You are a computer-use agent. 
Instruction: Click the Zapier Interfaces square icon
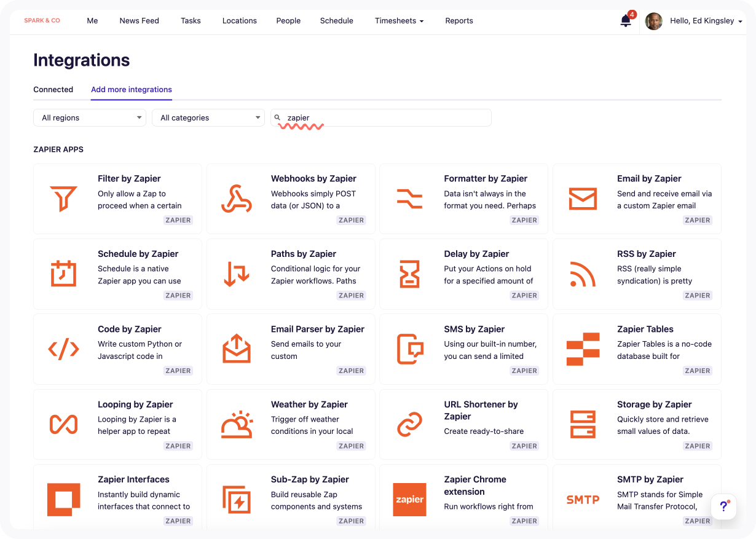[x=63, y=500]
